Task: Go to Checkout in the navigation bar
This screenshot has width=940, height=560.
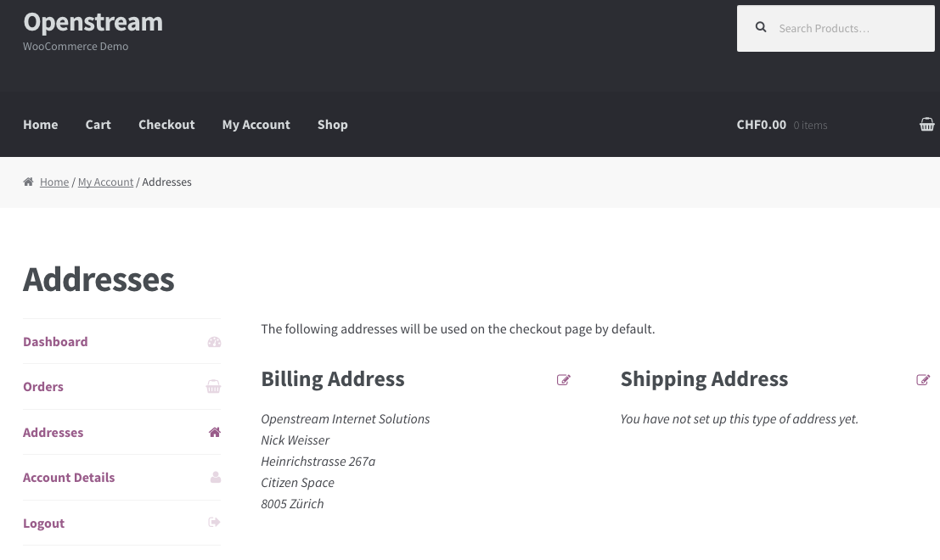Action: [166, 125]
